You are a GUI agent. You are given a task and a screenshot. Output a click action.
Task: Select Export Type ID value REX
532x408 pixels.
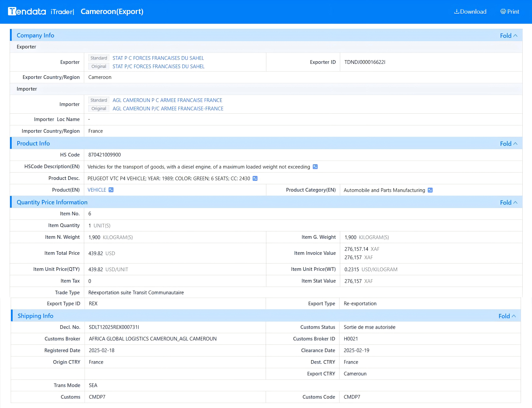point(93,303)
